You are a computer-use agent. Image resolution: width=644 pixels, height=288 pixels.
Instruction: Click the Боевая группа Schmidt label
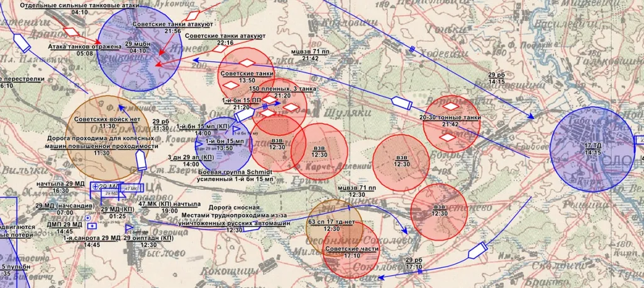[235, 176]
